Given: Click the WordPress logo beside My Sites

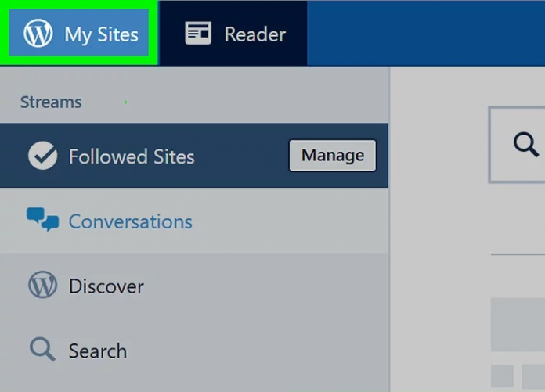Looking at the screenshot, I should pos(38,34).
